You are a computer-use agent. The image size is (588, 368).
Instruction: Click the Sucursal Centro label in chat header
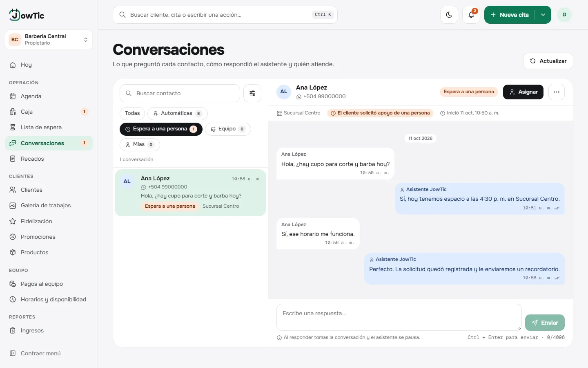(x=298, y=113)
